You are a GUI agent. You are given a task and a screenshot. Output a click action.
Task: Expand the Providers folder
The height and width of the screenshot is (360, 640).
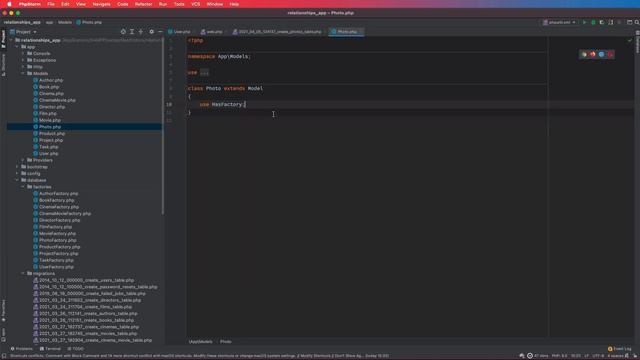(x=23, y=160)
